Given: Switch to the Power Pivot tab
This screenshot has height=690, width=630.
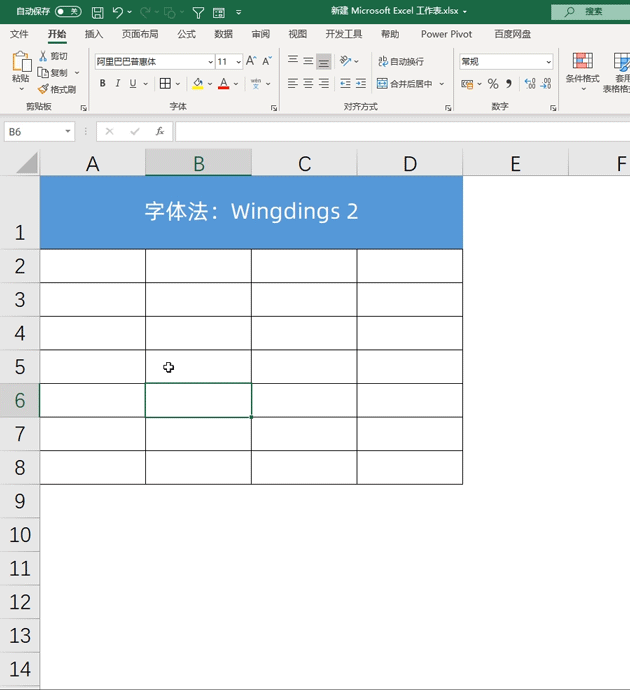Looking at the screenshot, I should pyautogui.click(x=446, y=34).
